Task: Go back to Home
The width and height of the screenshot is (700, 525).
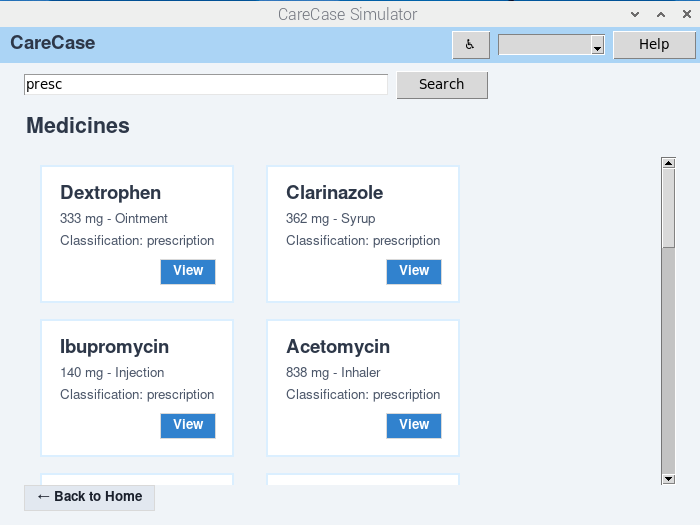Action: click(89, 497)
